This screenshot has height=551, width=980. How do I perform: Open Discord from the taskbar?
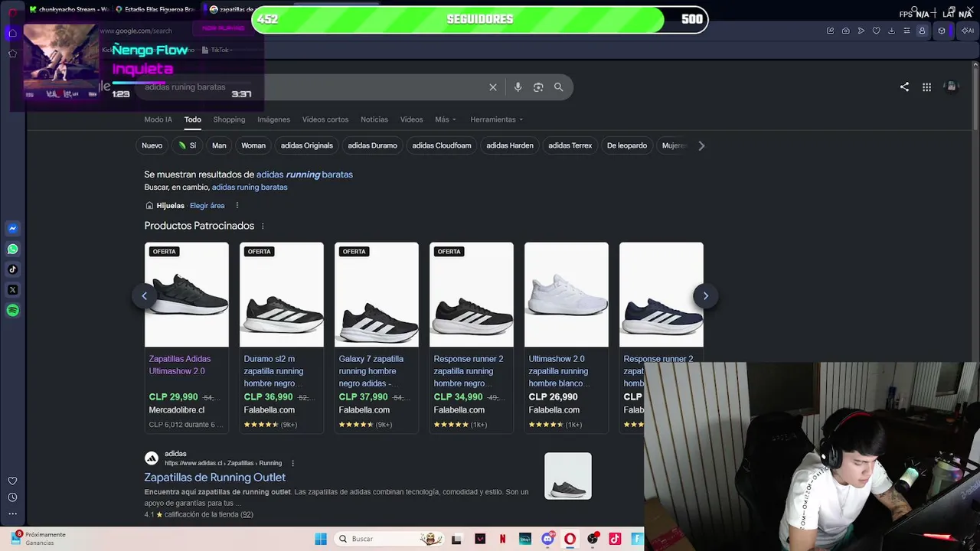[x=547, y=539]
